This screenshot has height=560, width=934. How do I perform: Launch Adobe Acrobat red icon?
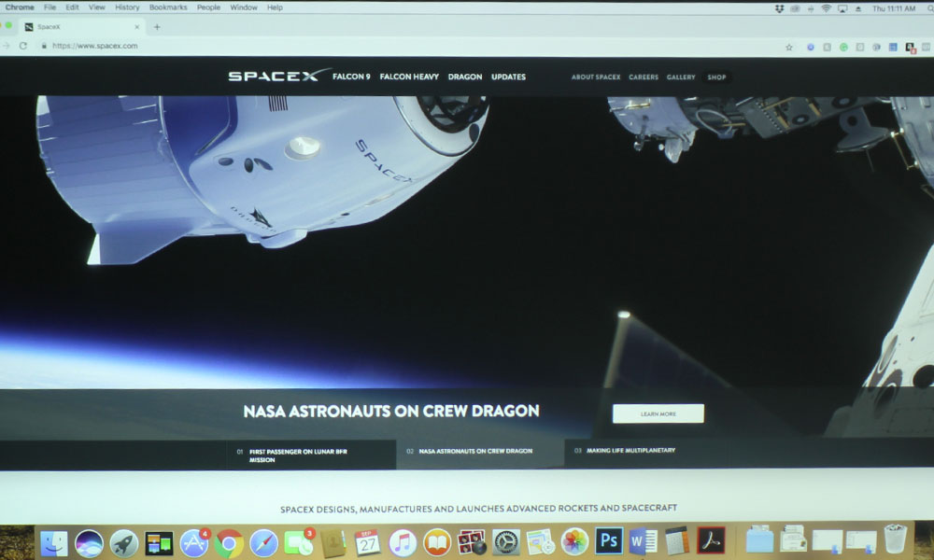click(711, 540)
